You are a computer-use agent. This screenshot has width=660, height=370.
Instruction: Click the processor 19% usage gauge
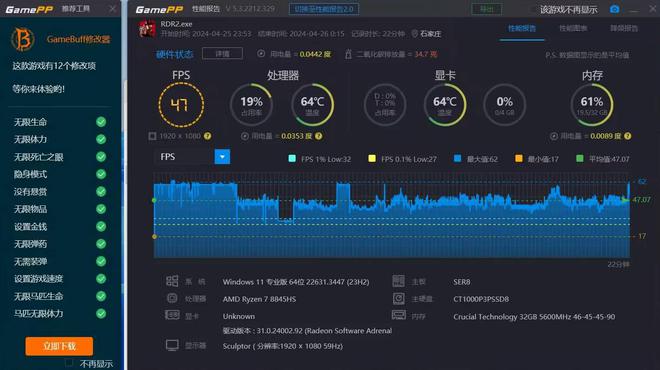click(251, 105)
